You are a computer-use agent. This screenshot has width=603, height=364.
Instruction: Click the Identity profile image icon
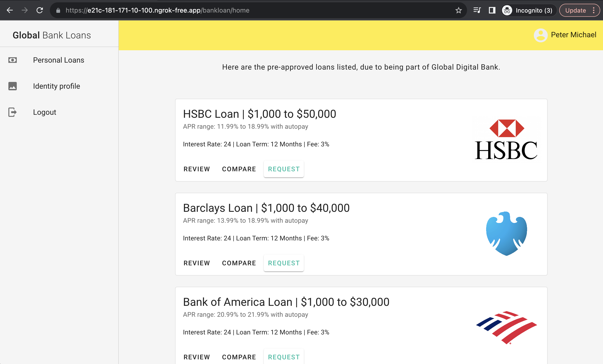(13, 86)
